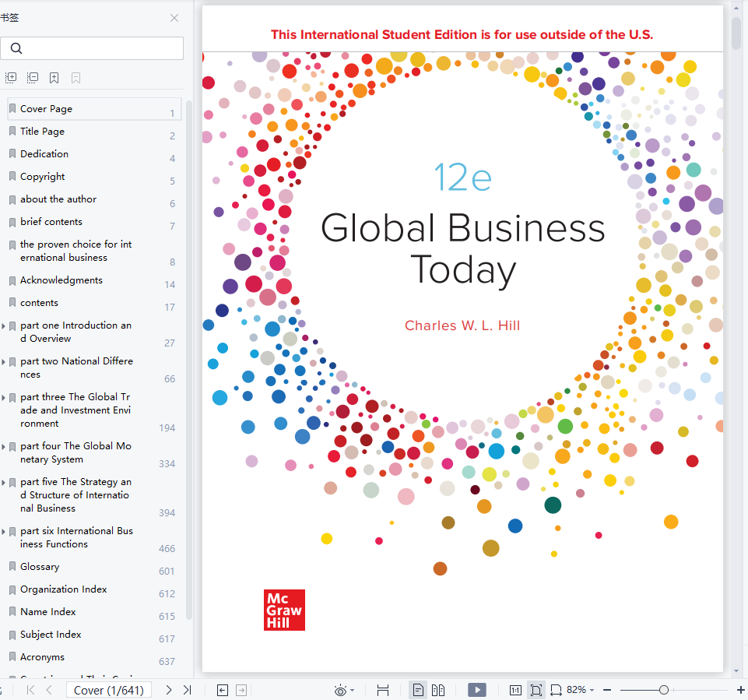The height and width of the screenshot is (700, 748).
Task: Expand 'part three The Global Trade' section
Action: (3, 397)
